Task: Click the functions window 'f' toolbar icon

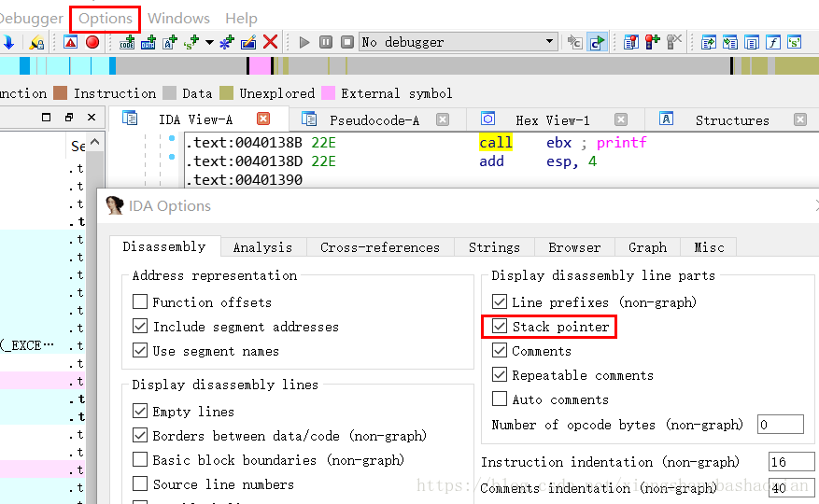Action: [773, 42]
